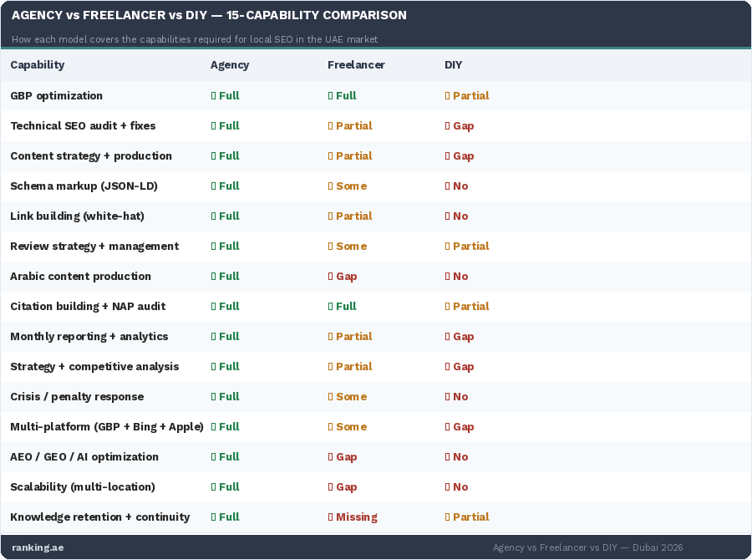Select the 'Technical SEO audit + fixes' row label
The image size is (752, 560).
click(x=83, y=126)
